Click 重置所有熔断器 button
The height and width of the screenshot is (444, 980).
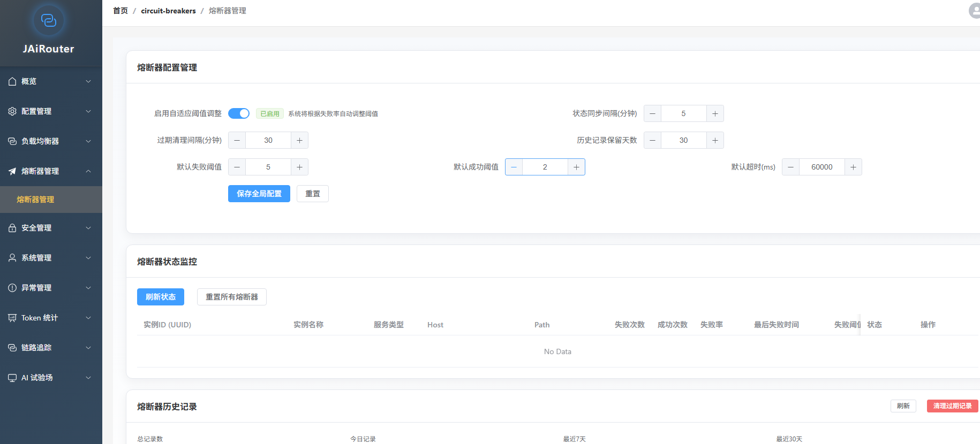[232, 297]
